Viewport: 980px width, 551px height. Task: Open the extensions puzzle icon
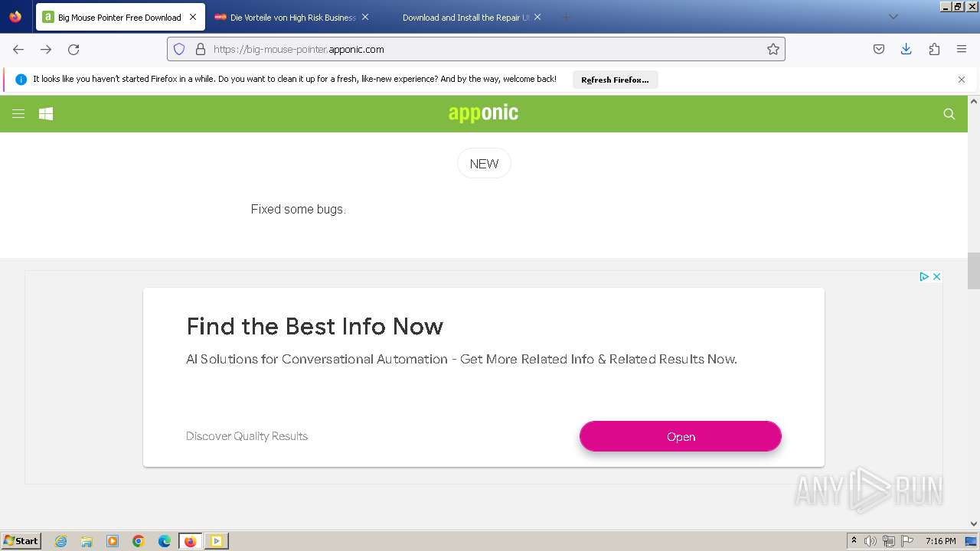[934, 49]
